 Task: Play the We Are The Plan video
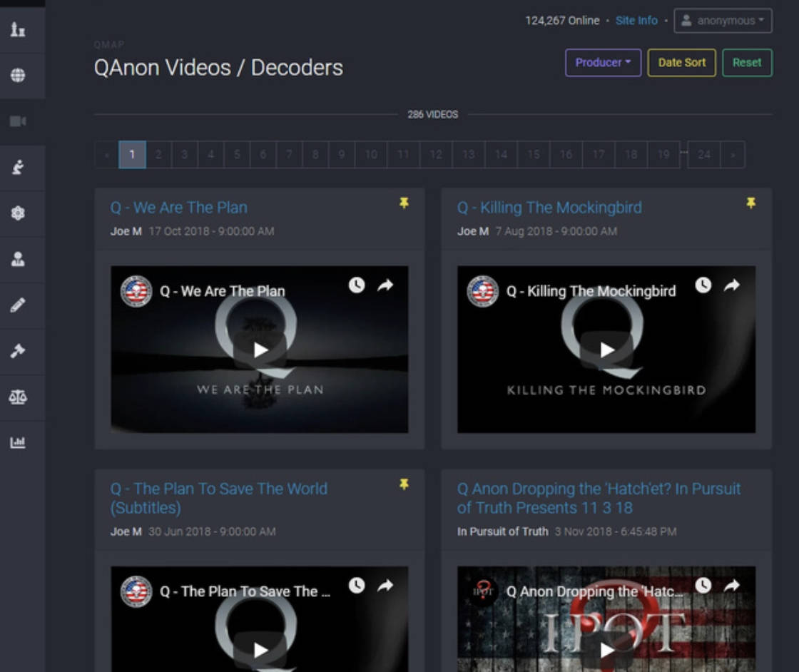tap(260, 350)
